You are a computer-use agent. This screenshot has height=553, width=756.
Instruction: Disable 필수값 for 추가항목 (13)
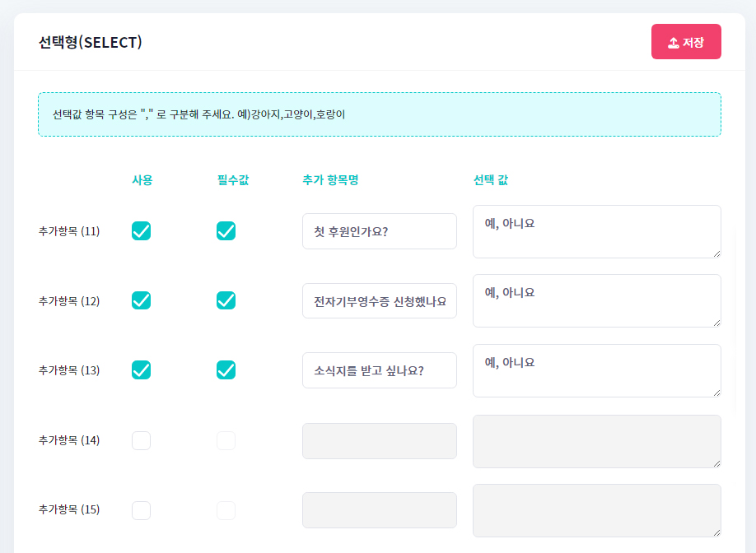click(226, 370)
